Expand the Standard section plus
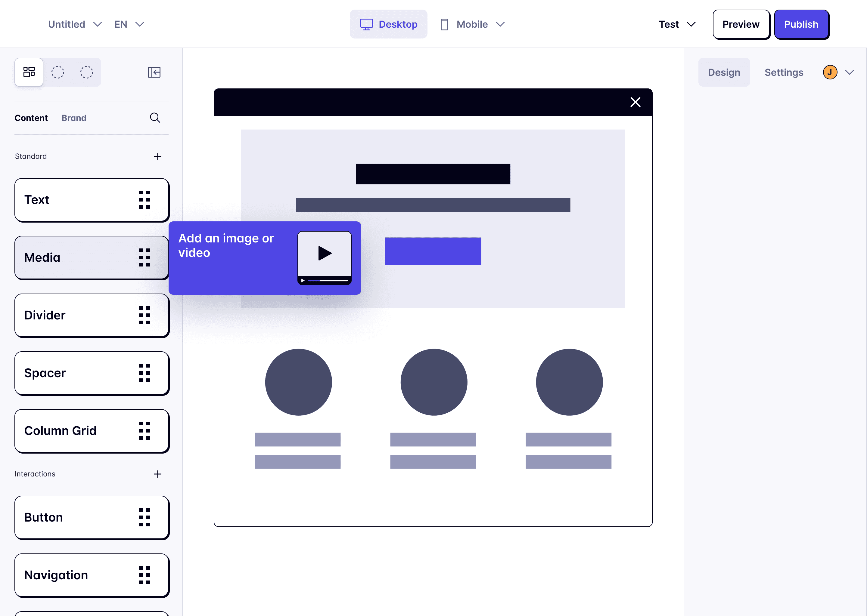The height and width of the screenshot is (616, 867). 157,156
